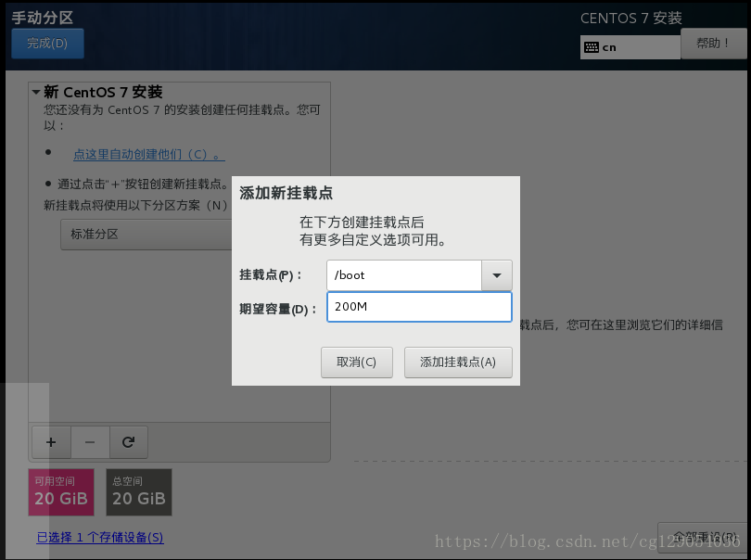Image resolution: width=751 pixels, height=560 pixels.
Task: Click the 完成(D) button
Action: [x=47, y=44]
